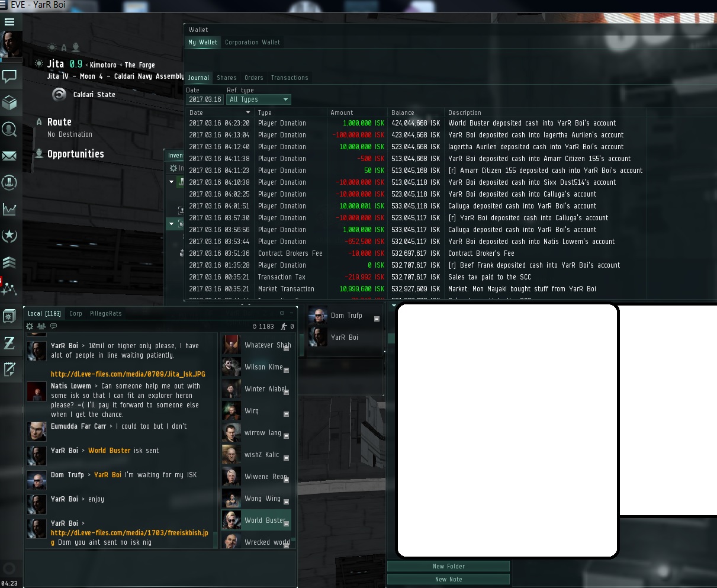Click the sun icon beside Jita system name
Image resolution: width=717 pixels, height=588 pixels.
pos(39,63)
